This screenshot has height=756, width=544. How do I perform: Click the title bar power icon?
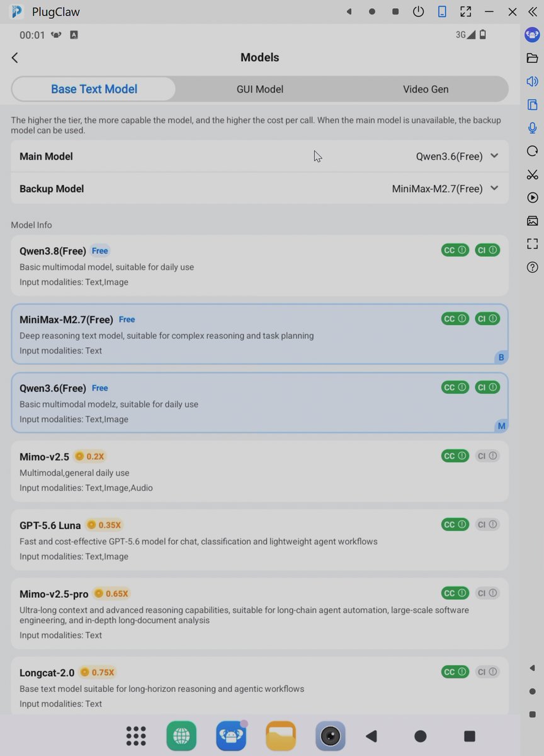point(419,11)
